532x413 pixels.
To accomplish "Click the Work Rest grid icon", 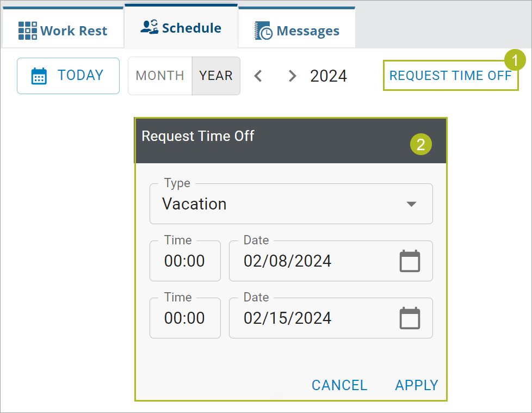I will click(x=28, y=30).
